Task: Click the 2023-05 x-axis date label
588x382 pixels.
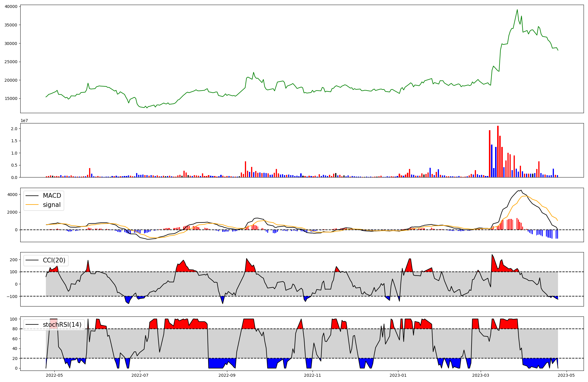Action: click(x=566, y=375)
